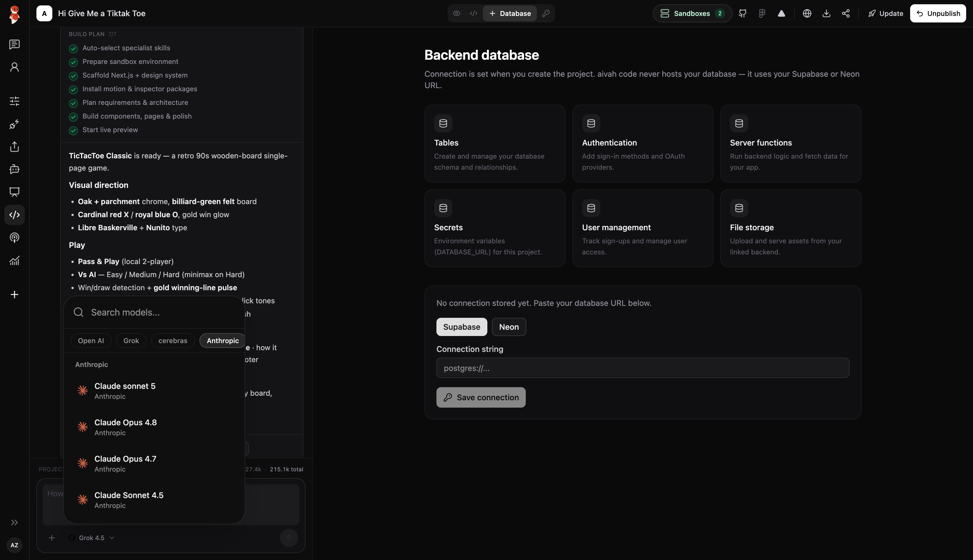The image size is (973, 560).
Task: Switch to preview eye view
Action: 456,13
